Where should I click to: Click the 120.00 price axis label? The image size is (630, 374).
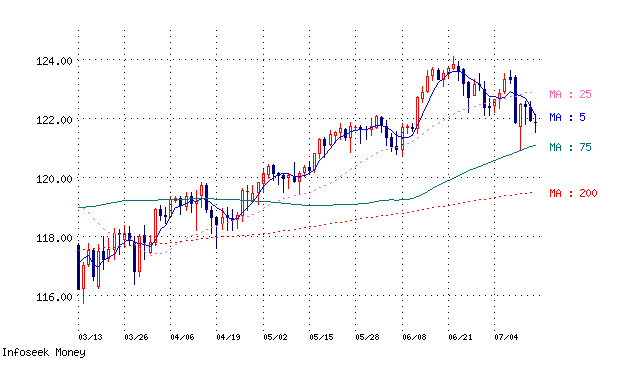pos(54,179)
